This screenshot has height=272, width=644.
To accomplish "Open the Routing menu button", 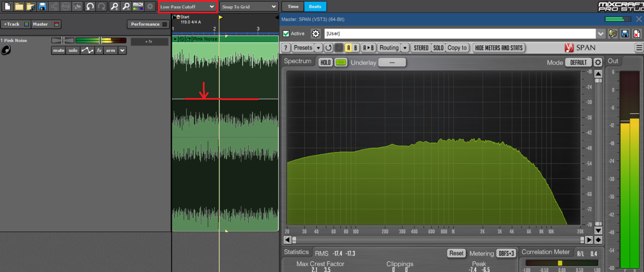I will 389,48.
